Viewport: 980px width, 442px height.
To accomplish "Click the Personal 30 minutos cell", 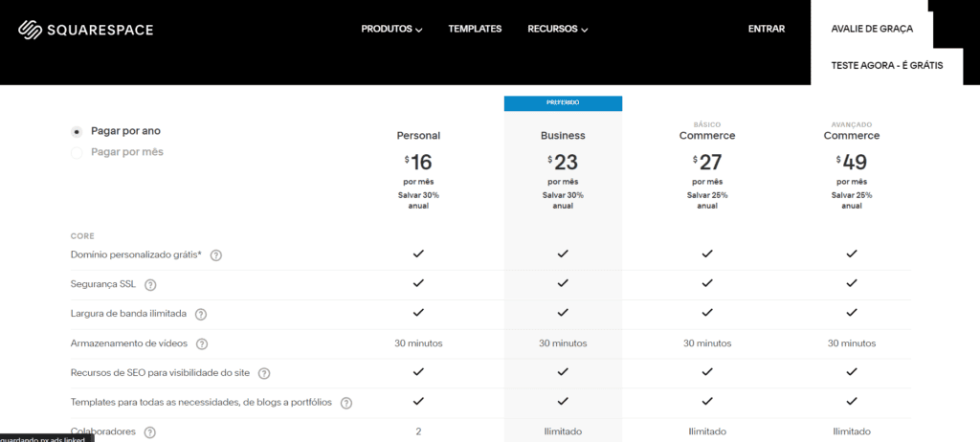I will (x=418, y=343).
